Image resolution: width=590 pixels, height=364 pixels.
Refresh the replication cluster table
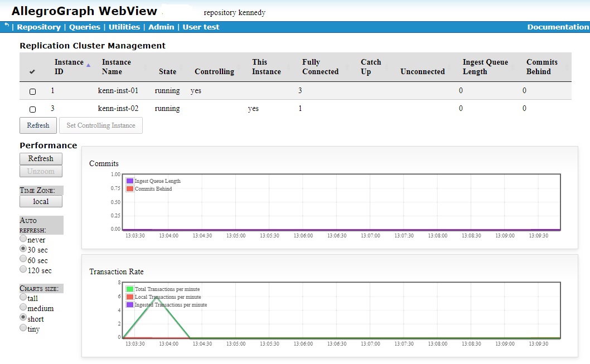[x=38, y=125]
